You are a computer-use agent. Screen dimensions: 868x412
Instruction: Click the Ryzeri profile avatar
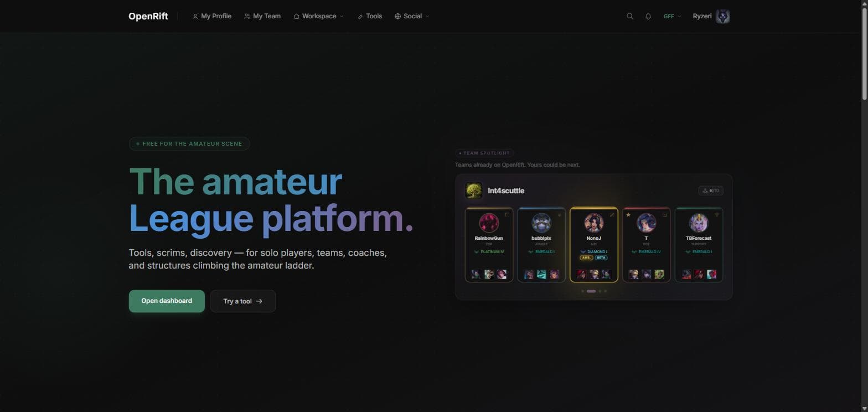(x=722, y=17)
